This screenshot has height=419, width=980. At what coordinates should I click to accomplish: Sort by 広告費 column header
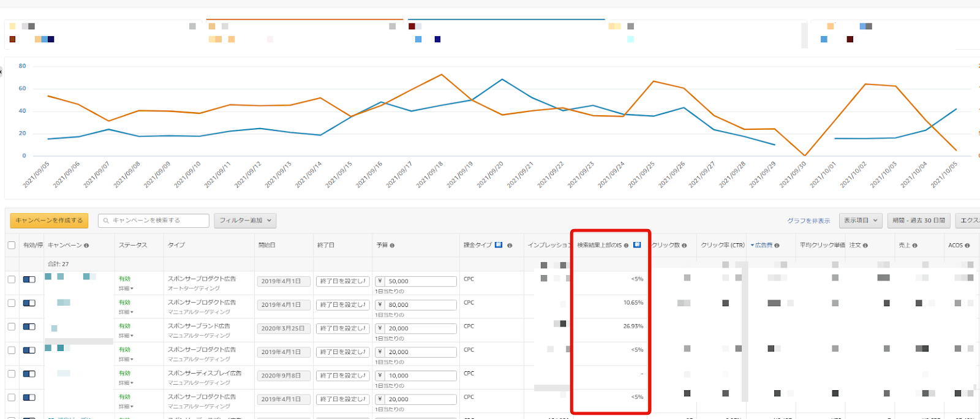tap(763, 245)
